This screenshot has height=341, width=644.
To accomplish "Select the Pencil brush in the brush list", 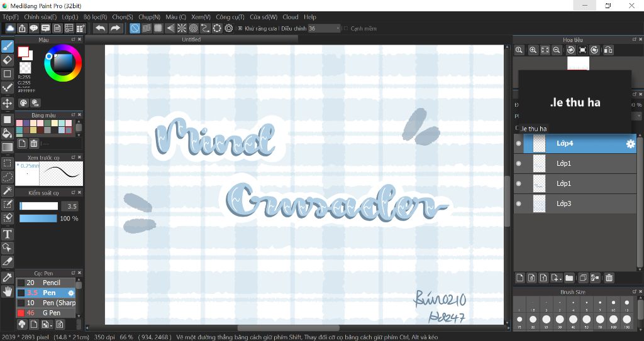I will pos(45,283).
